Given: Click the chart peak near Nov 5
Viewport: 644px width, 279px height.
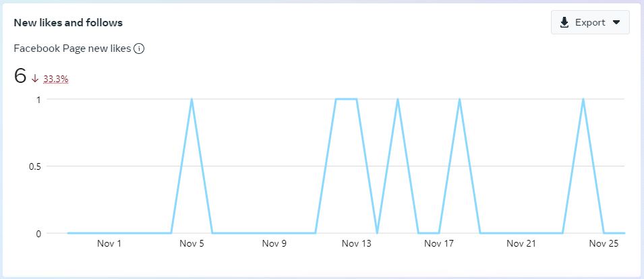Looking at the screenshot, I should [192, 100].
